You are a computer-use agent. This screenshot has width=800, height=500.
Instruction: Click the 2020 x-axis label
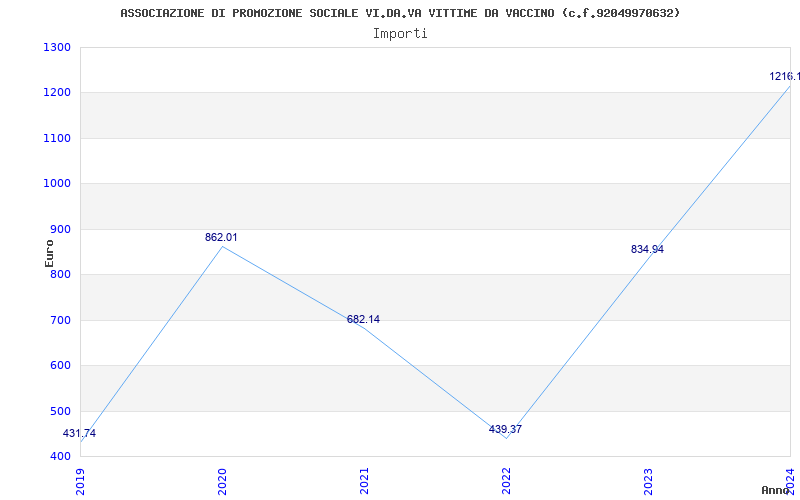click(222, 481)
